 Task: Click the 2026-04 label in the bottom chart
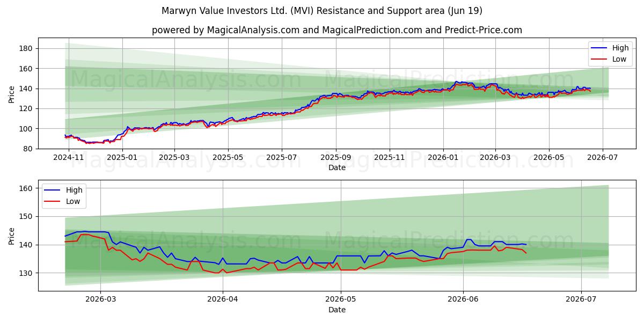223,301
